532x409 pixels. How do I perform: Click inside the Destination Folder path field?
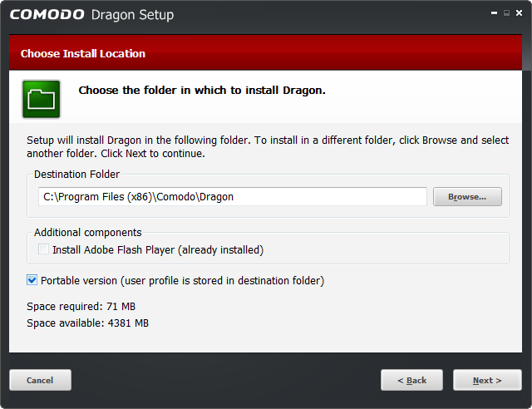(233, 196)
